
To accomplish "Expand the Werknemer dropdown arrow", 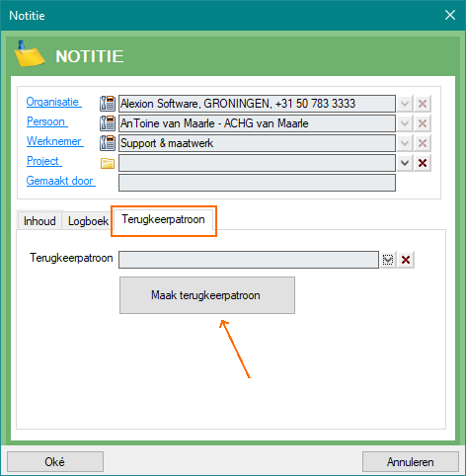I will click(405, 143).
